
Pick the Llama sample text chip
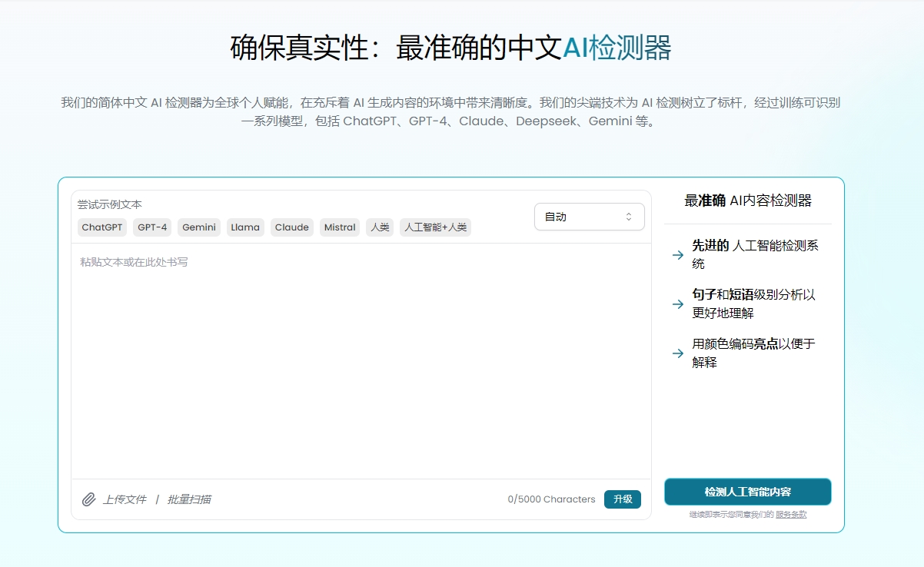pyautogui.click(x=245, y=227)
